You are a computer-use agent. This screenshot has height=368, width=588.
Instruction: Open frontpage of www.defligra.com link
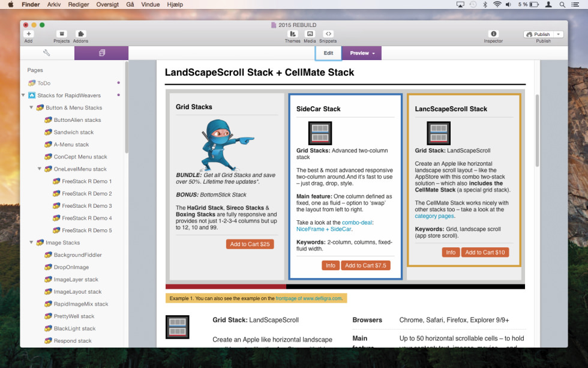(308, 298)
